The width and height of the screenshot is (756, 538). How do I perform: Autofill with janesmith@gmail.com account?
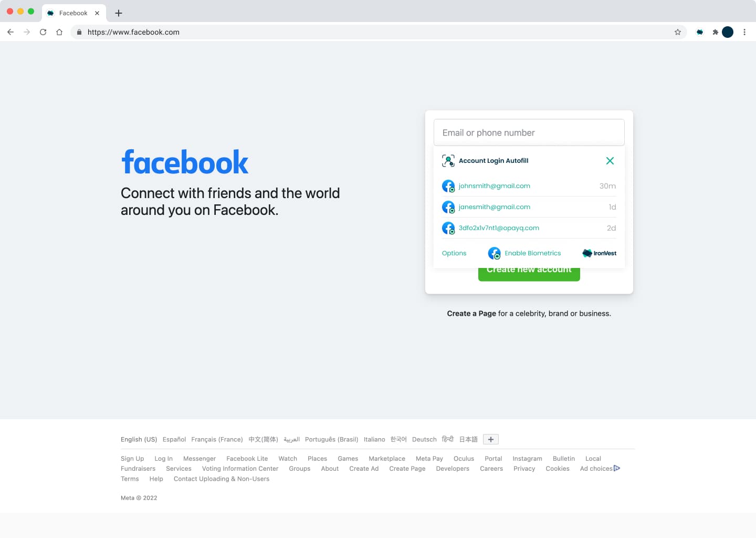pos(529,207)
